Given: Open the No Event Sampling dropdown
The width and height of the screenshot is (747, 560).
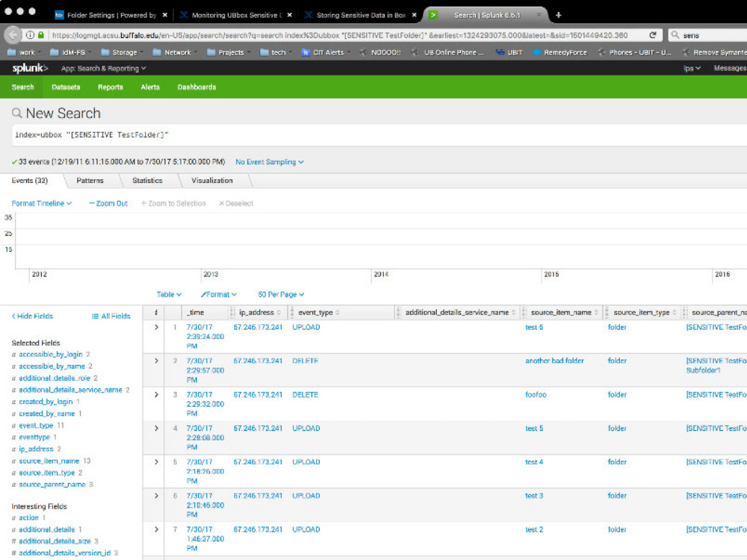Looking at the screenshot, I should (267, 161).
